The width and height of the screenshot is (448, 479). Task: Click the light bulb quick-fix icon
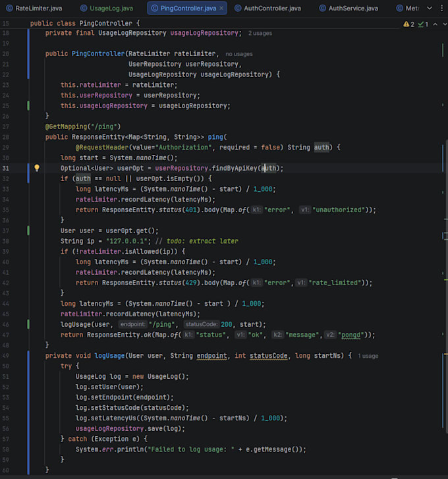pos(37,168)
